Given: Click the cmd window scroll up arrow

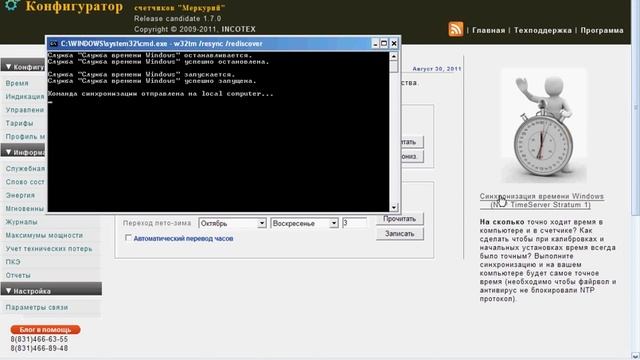Looking at the screenshot, I should (x=393, y=56).
